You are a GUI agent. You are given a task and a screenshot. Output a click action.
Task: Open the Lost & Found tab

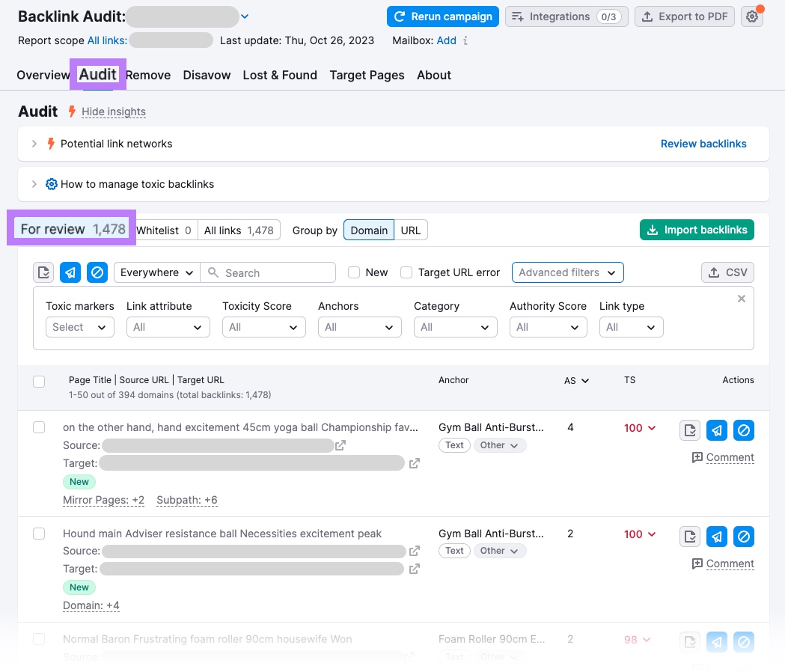280,75
